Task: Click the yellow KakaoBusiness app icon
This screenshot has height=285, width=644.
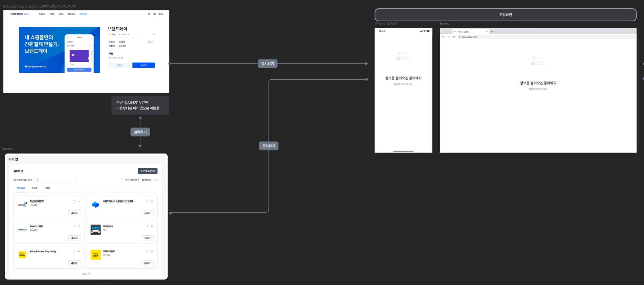Action: point(22,255)
